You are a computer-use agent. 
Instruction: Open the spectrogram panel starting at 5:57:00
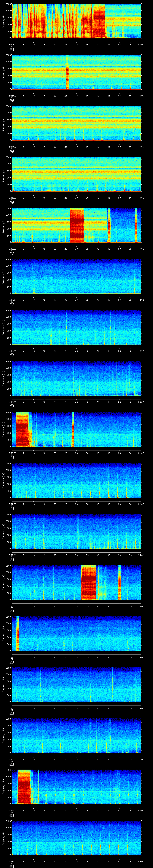click(76, 787)
